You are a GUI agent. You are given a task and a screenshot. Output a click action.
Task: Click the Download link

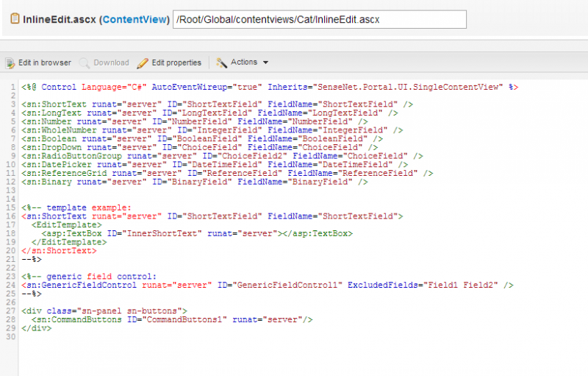[111, 63]
